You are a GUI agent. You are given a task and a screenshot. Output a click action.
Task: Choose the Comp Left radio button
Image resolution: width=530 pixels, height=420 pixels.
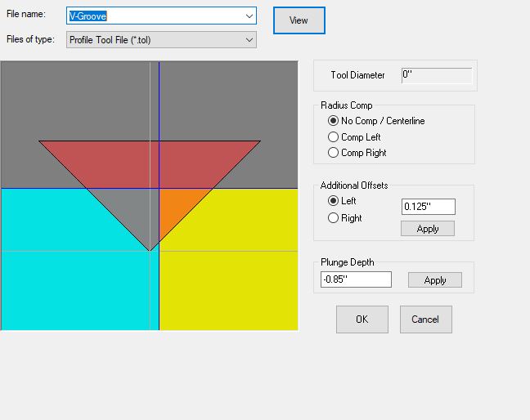click(x=333, y=137)
